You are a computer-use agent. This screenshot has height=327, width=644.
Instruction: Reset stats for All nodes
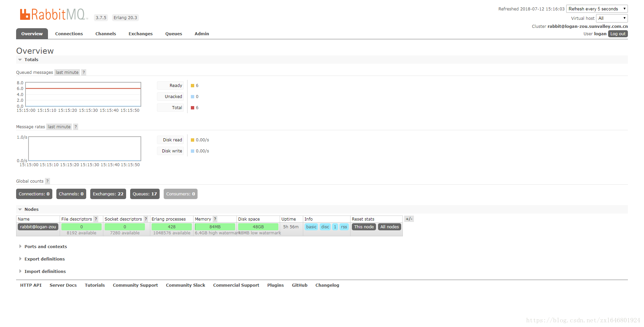[390, 227]
